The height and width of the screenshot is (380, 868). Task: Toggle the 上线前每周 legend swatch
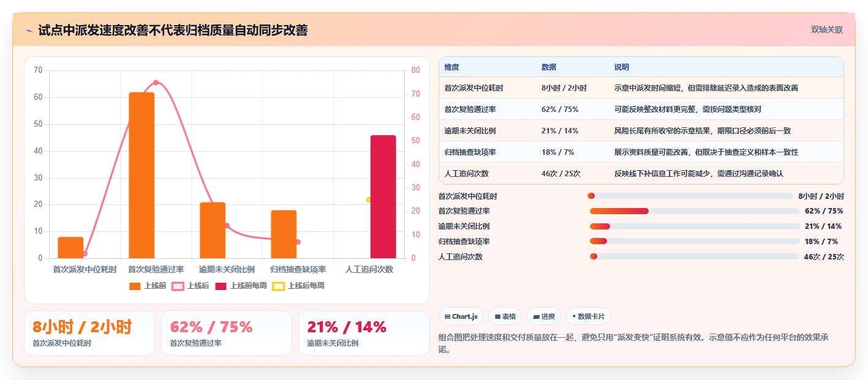tap(221, 286)
